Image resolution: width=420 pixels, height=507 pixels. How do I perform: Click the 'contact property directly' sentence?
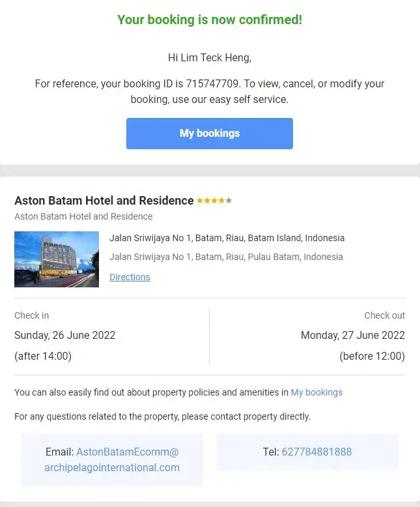[162, 416]
